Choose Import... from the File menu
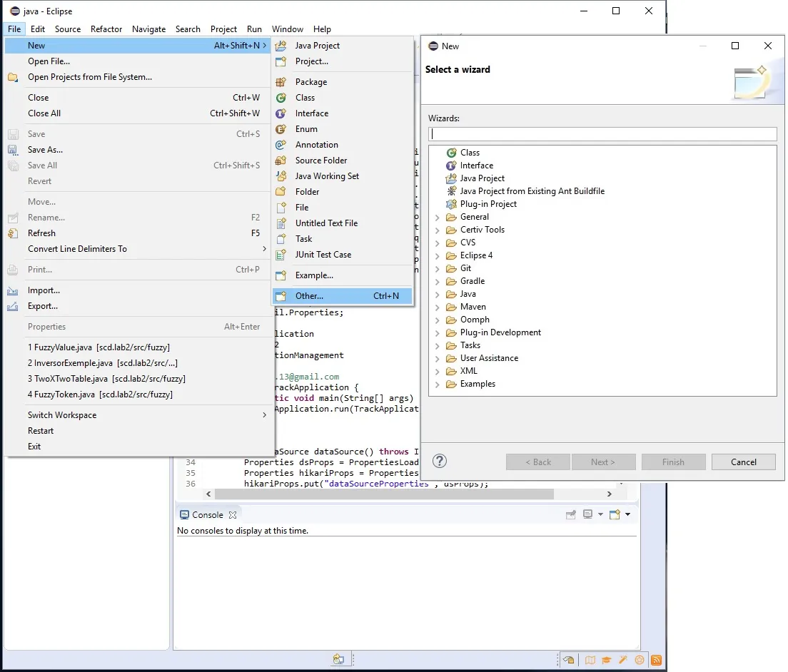This screenshot has width=788, height=672. point(138,290)
